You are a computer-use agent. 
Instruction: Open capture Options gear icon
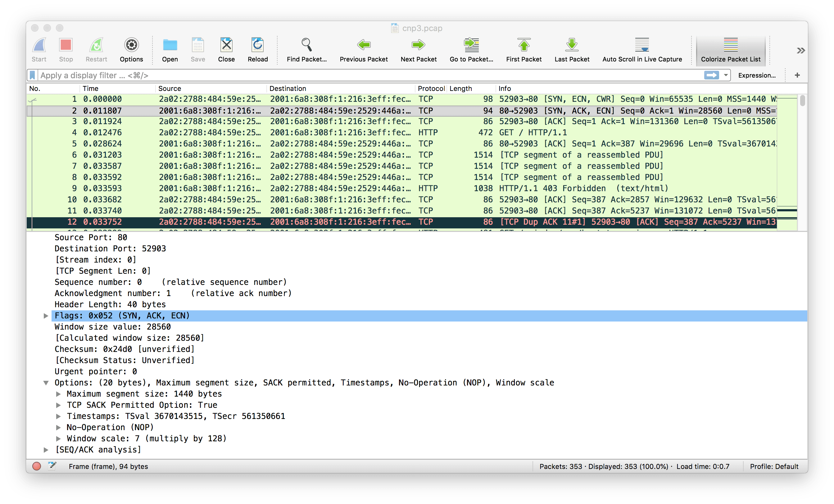131,45
